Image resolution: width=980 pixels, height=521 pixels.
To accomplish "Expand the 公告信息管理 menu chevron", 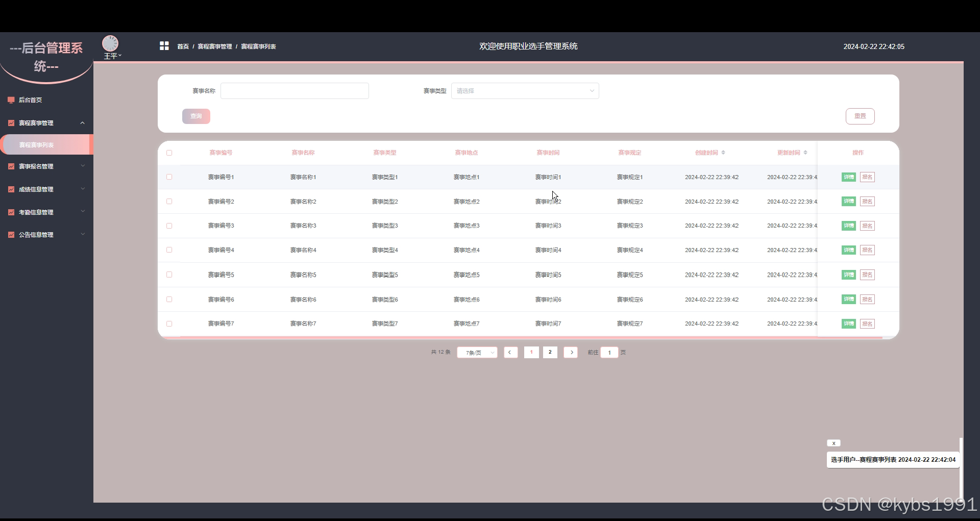I will click(x=83, y=234).
